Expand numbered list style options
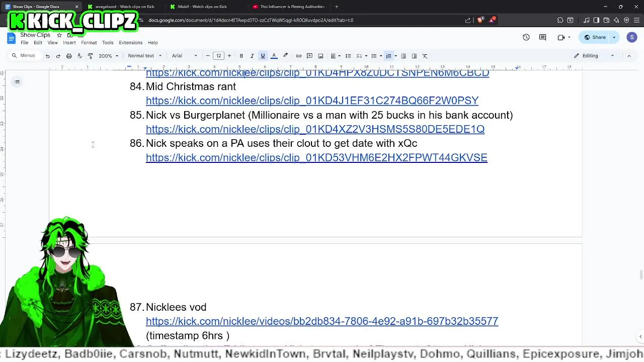 coord(395,56)
